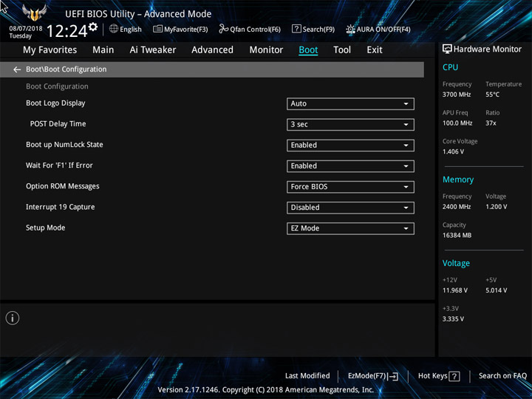Open the Setup Mode dropdown

pyautogui.click(x=350, y=228)
